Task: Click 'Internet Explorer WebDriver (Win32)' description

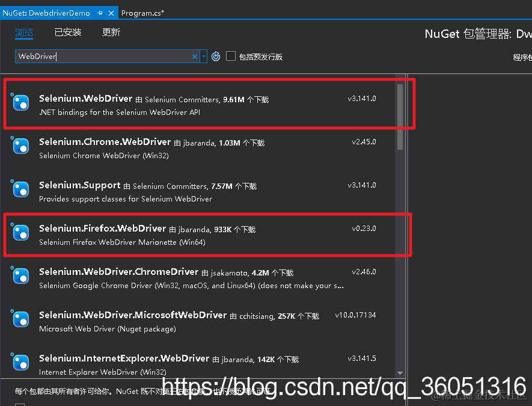Action: [102, 372]
